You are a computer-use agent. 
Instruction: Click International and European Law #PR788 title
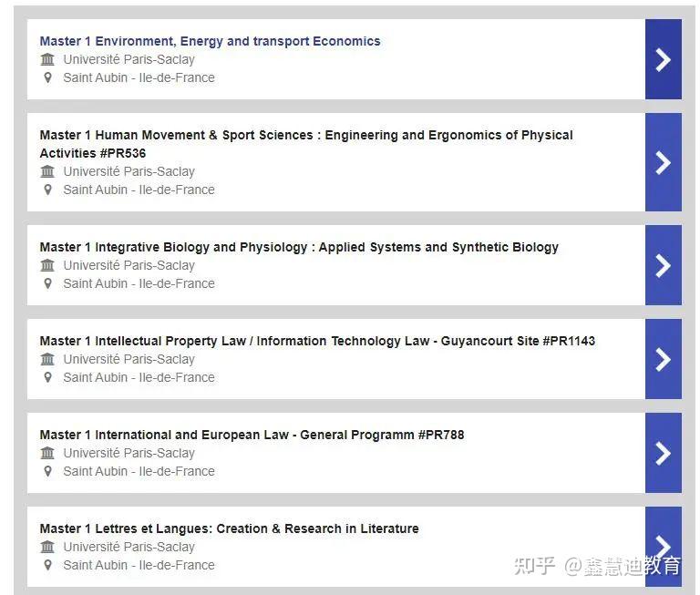pyautogui.click(x=252, y=435)
